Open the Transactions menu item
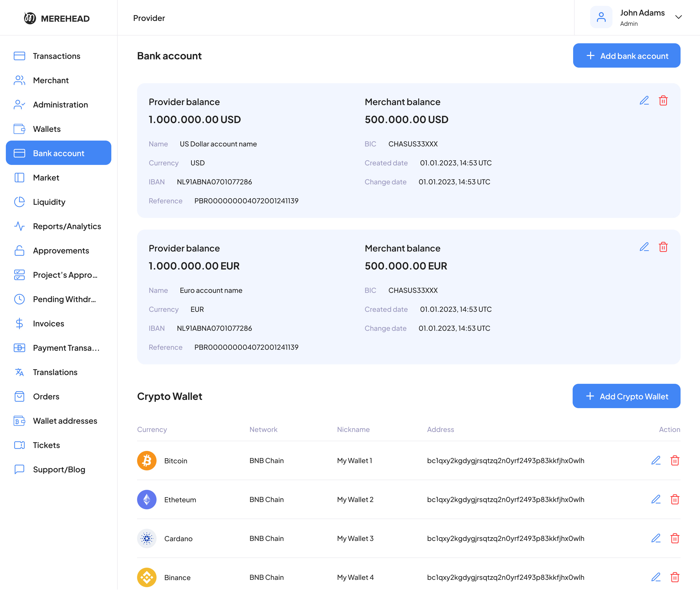 (x=56, y=56)
